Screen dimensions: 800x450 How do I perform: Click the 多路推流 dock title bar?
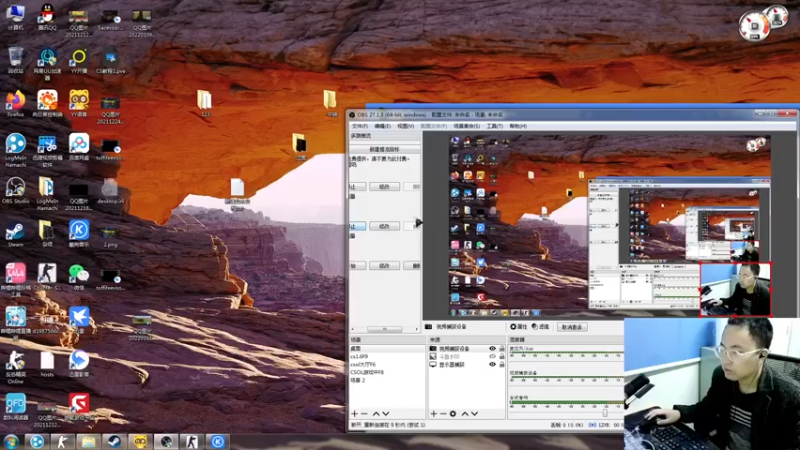point(385,136)
